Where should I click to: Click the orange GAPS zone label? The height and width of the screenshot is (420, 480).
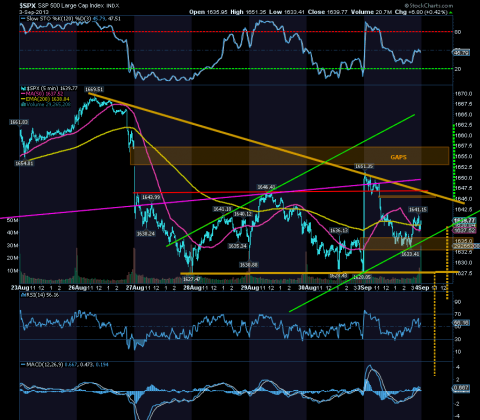(x=398, y=157)
